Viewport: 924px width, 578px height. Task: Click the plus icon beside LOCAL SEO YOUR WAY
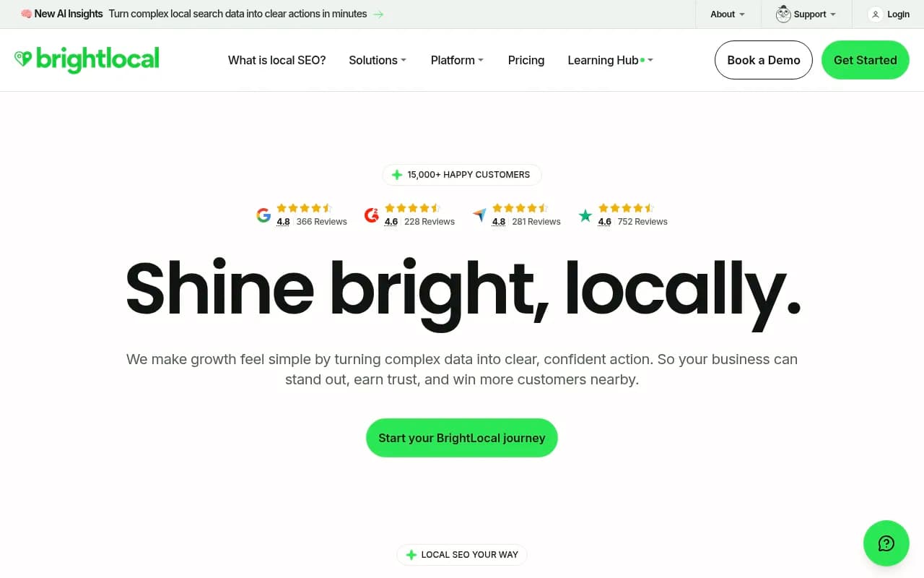click(411, 555)
